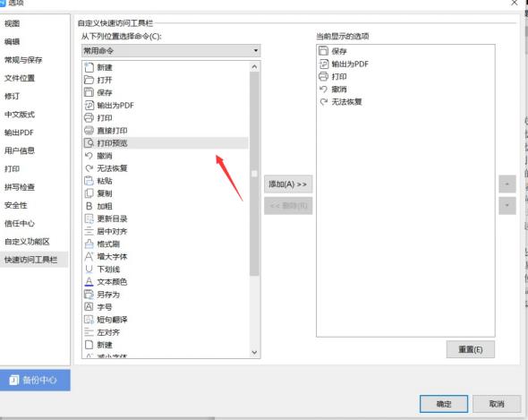Click the 打开 folder icon in command list
Viewport: 528px width, 420px height.
[x=89, y=80]
